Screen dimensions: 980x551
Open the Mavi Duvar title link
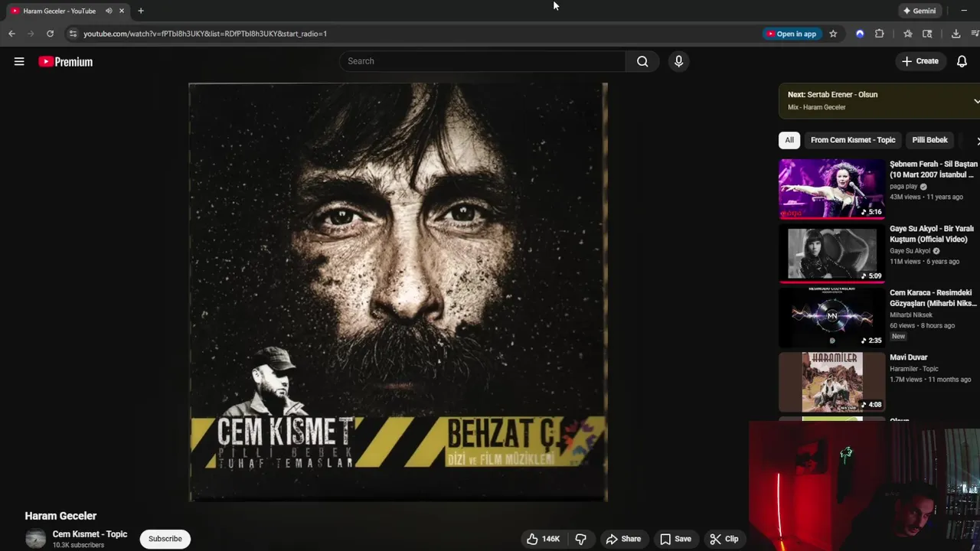click(x=909, y=357)
